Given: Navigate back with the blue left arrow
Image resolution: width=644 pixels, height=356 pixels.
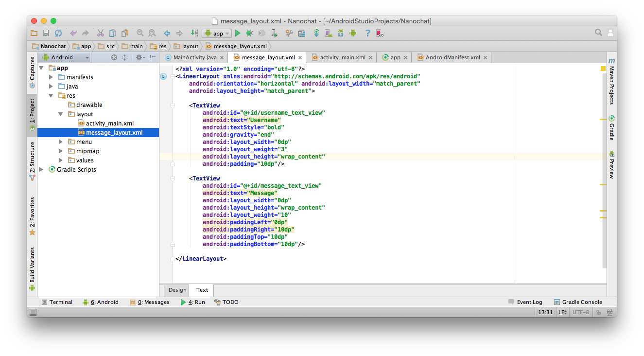Looking at the screenshot, I should (167, 33).
